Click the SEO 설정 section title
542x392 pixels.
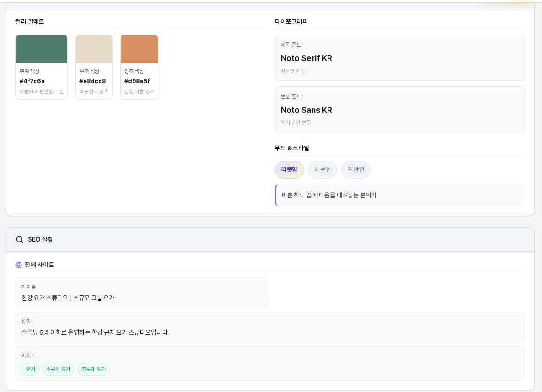point(40,239)
